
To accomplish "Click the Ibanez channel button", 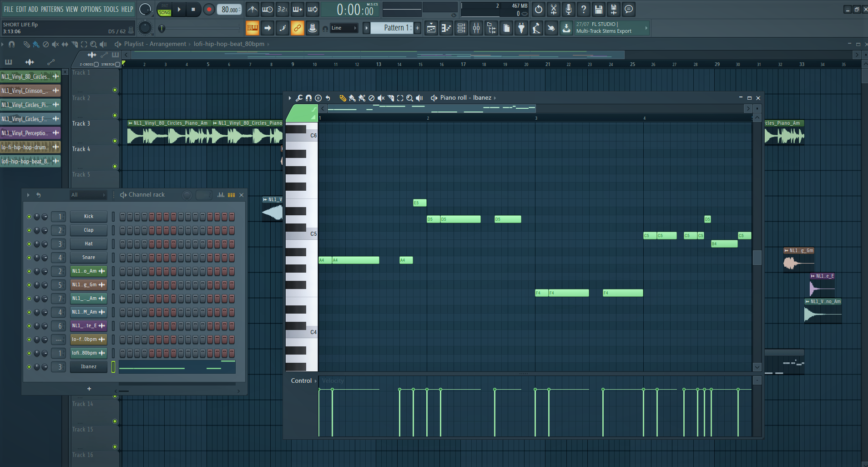I will click(89, 367).
